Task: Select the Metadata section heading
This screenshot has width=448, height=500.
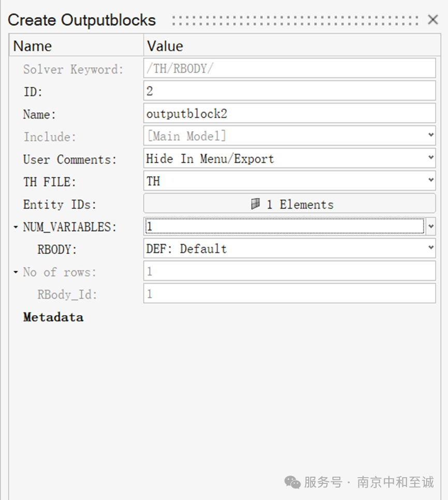Action: [x=53, y=317]
